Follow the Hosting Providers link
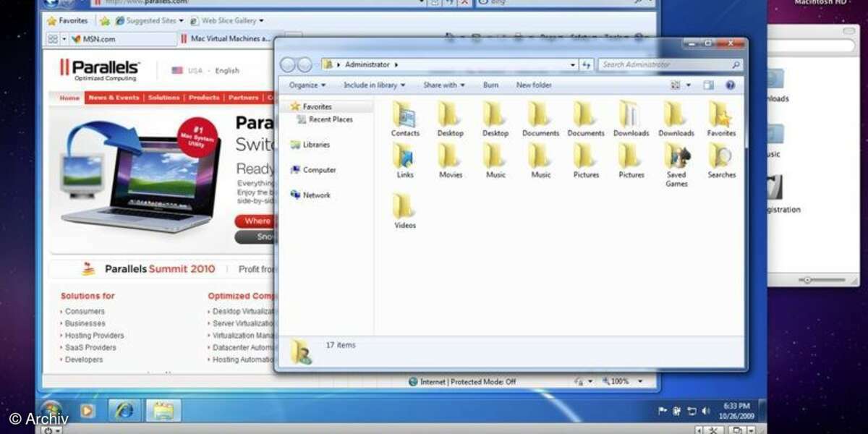 pyautogui.click(x=93, y=335)
